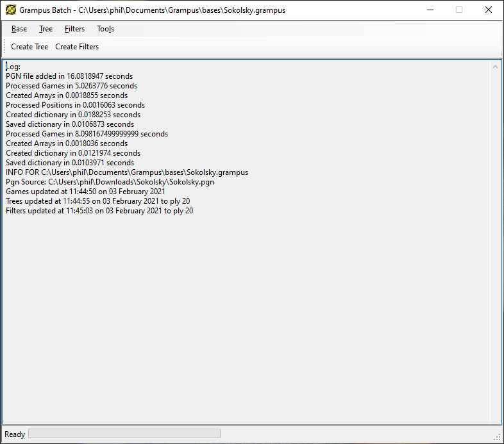Click the Grampus app icon in title bar
Image resolution: width=504 pixels, height=444 pixels.
(x=10, y=10)
